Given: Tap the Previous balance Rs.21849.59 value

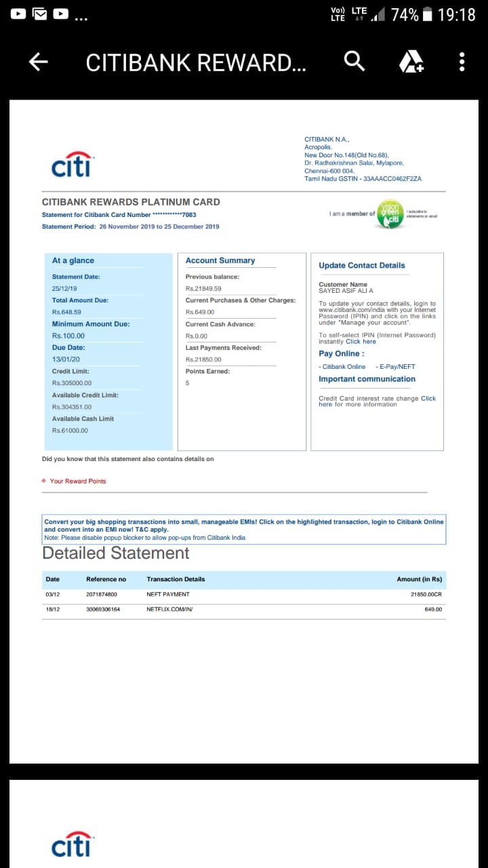Looking at the screenshot, I should (203, 288).
